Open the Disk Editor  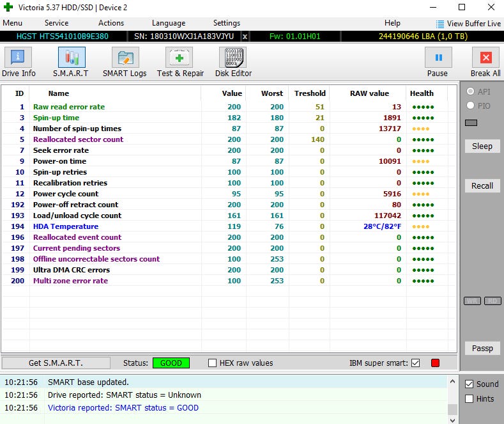click(x=233, y=62)
